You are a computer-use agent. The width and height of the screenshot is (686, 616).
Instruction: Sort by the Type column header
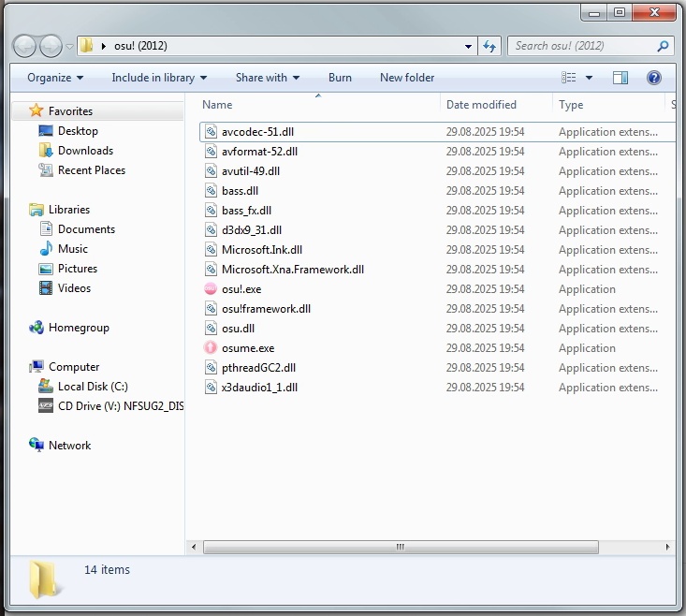tap(608, 105)
